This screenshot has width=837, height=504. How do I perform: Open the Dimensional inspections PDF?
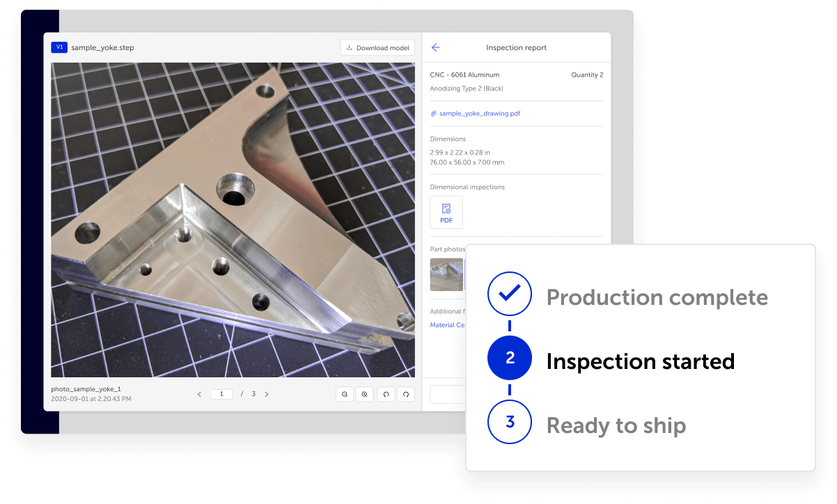tap(446, 212)
